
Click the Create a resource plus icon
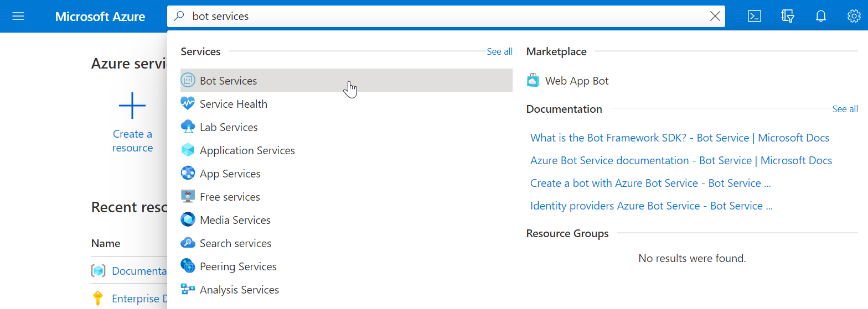pyautogui.click(x=132, y=106)
